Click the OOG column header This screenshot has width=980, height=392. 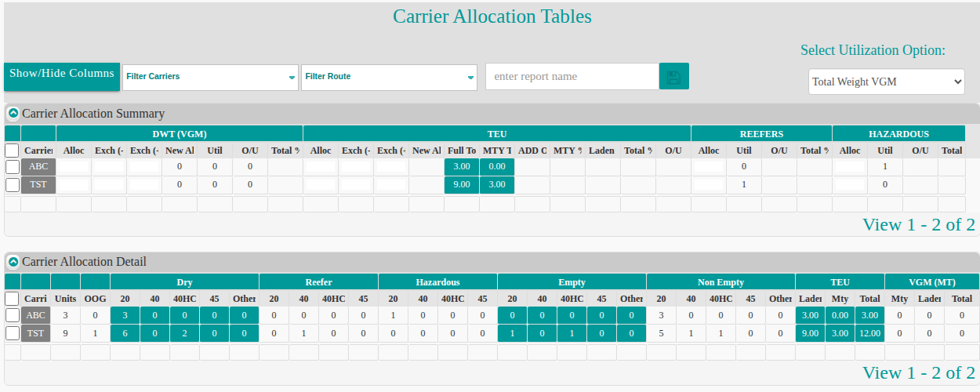tap(96, 299)
